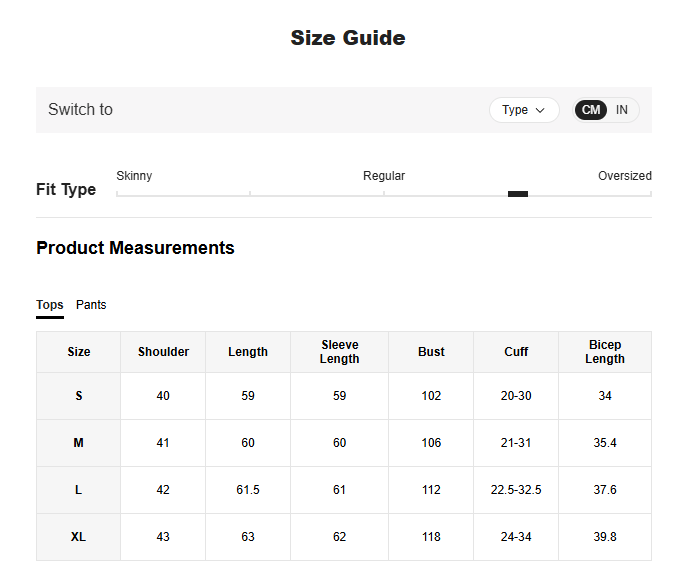Click the Size column header
Image resolution: width=681 pixels, height=576 pixels.
click(x=79, y=352)
